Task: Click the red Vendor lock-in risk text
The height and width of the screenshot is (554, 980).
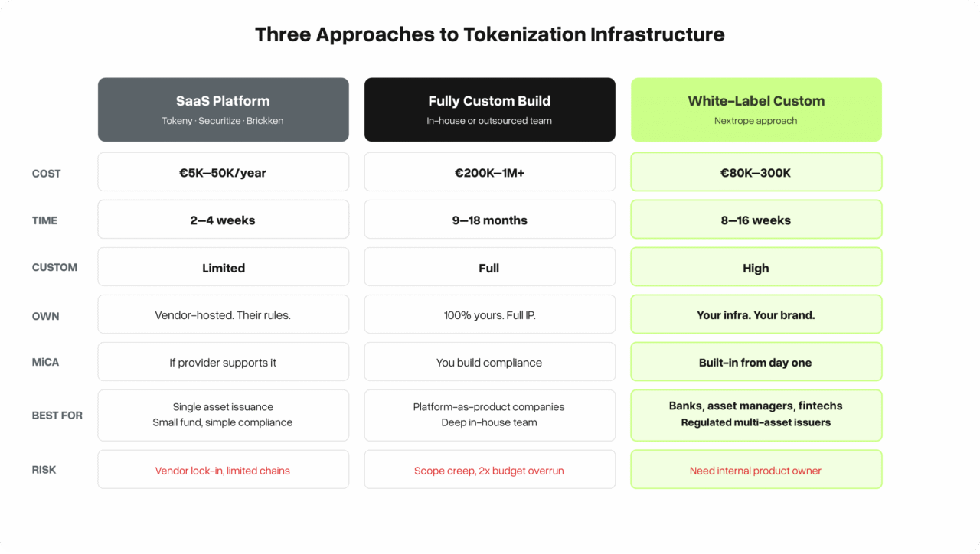Action: pos(223,471)
